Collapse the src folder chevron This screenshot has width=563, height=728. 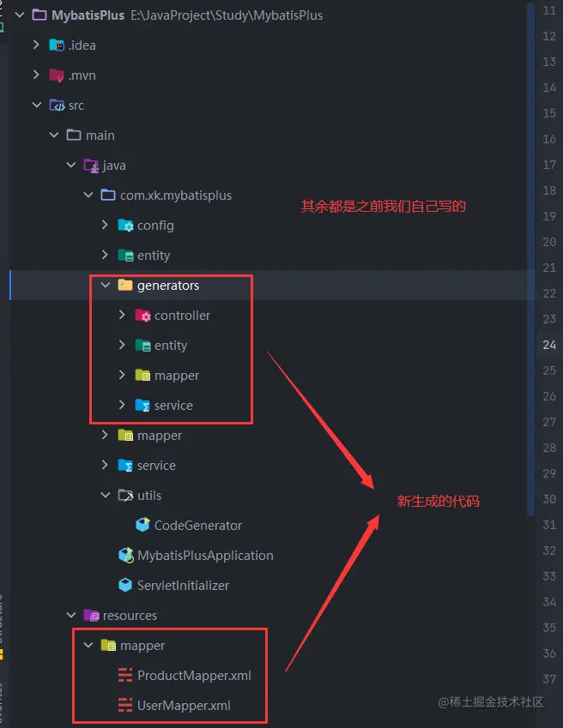point(37,105)
